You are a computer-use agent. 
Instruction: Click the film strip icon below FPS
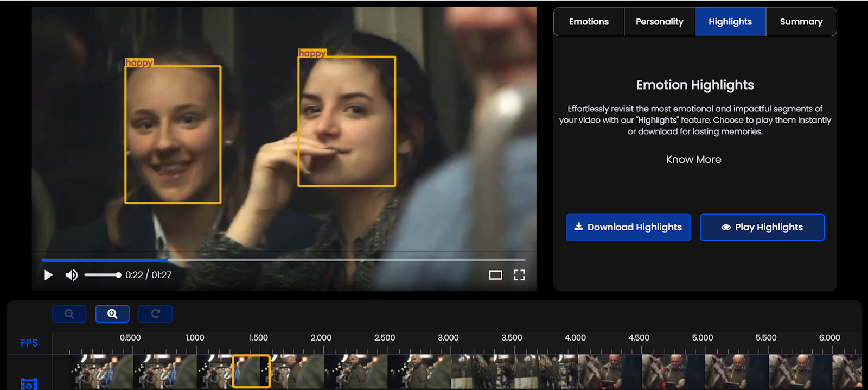(29, 384)
